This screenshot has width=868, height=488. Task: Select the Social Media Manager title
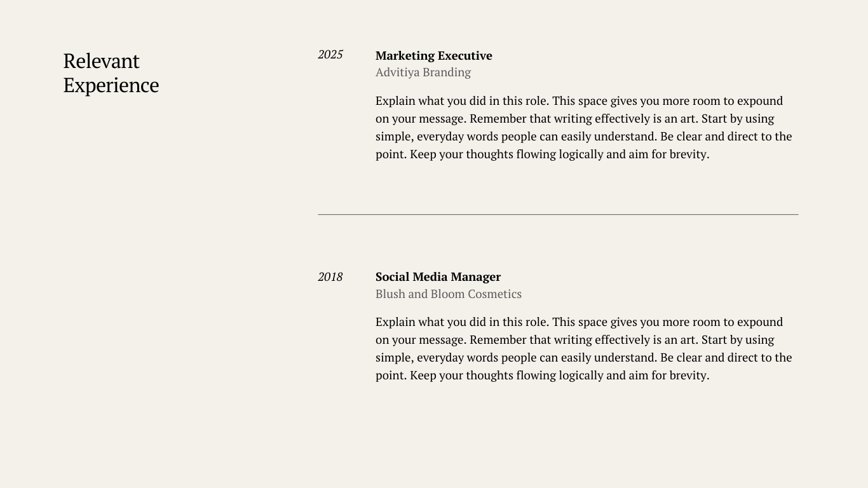click(438, 277)
